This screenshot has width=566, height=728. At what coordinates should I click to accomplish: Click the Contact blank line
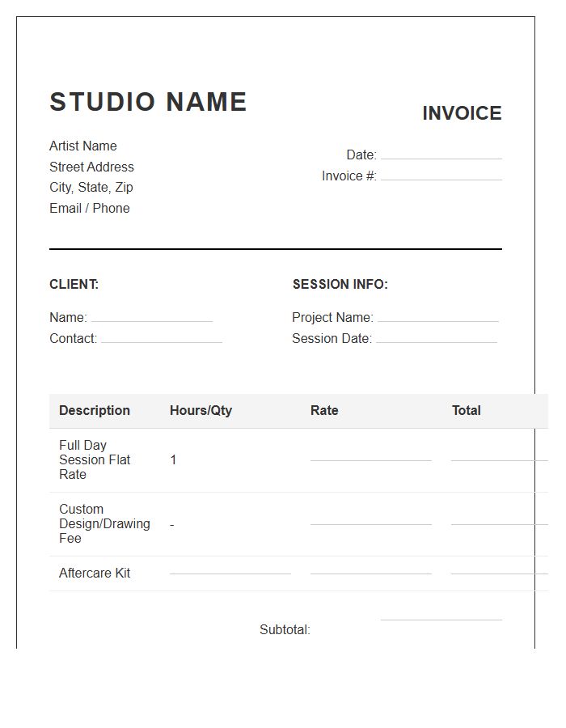pyautogui.click(x=162, y=338)
